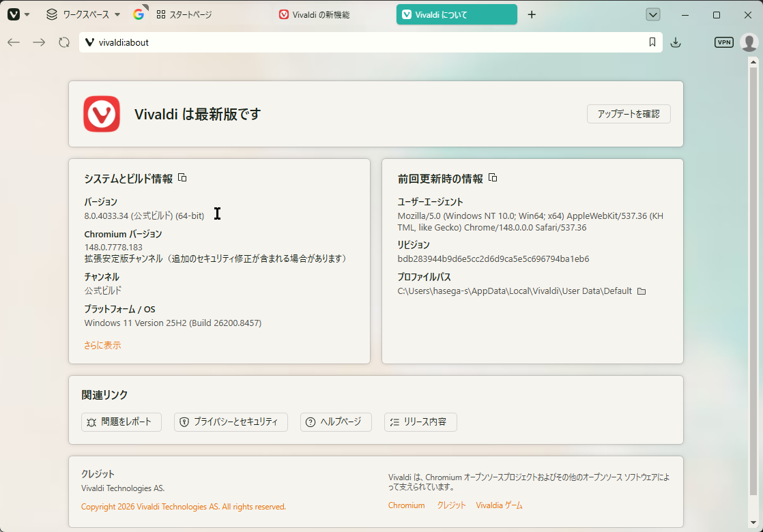Viewport: 763px width, 532px height.
Task: Click the Mozilla/5.0 user agent text
Action: [530, 221]
